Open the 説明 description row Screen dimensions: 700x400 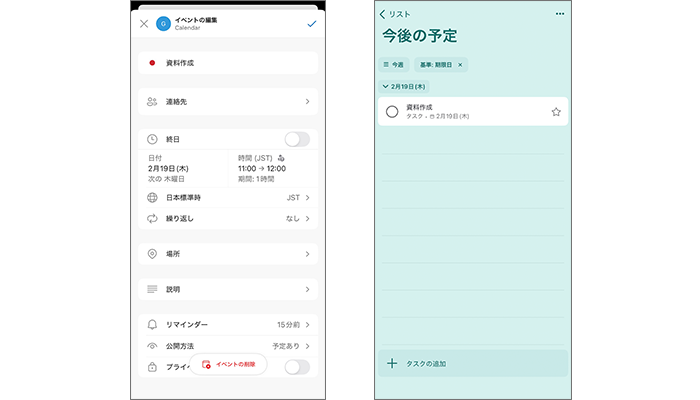[x=228, y=289]
